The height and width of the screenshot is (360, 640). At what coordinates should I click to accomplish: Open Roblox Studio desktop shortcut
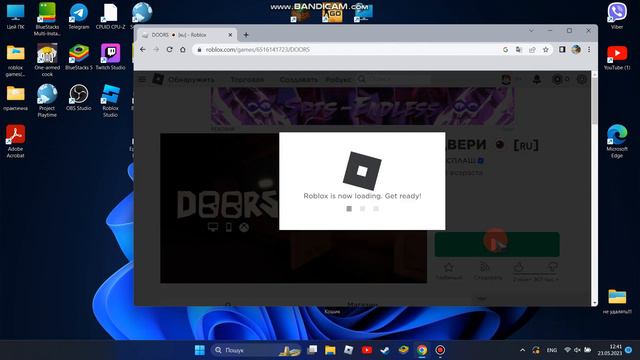(x=110, y=101)
